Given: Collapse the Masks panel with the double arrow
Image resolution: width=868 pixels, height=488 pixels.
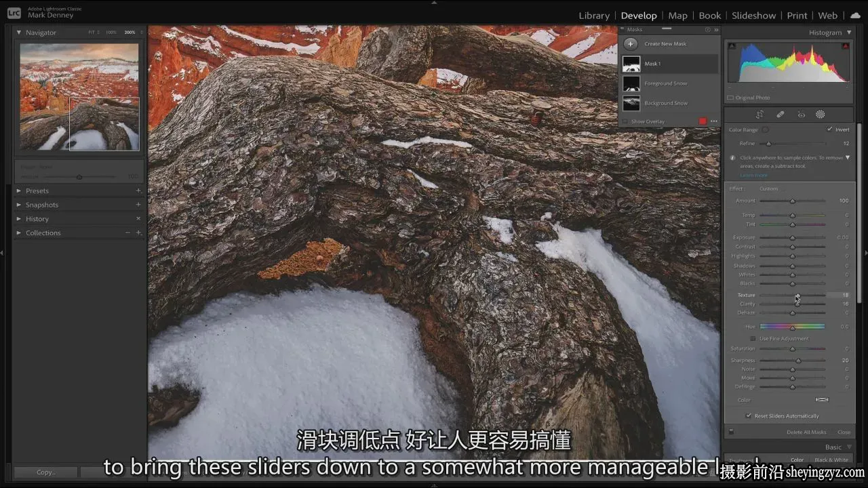Looking at the screenshot, I should coord(716,30).
